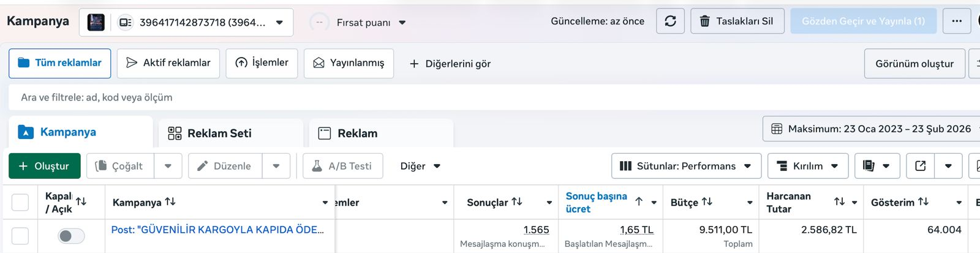This screenshot has height=253, width=980.
Task: Sort Sonuçlar column using arrows icon
Action: coord(517,202)
